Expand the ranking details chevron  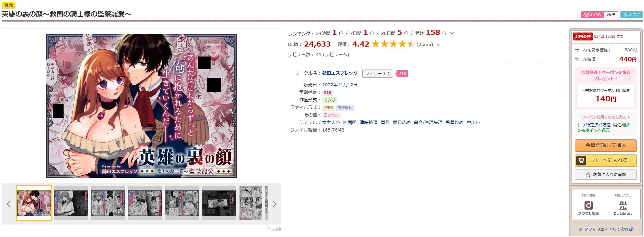pyautogui.click(x=452, y=34)
